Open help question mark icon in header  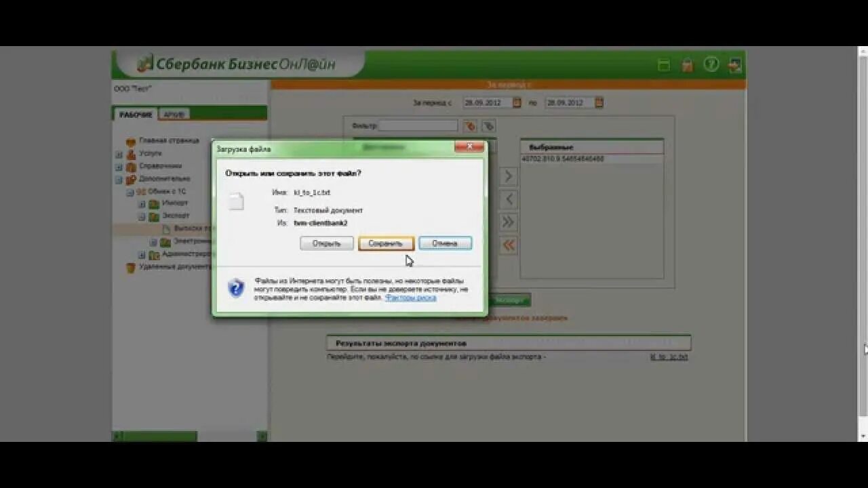click(x=711, y=65)
